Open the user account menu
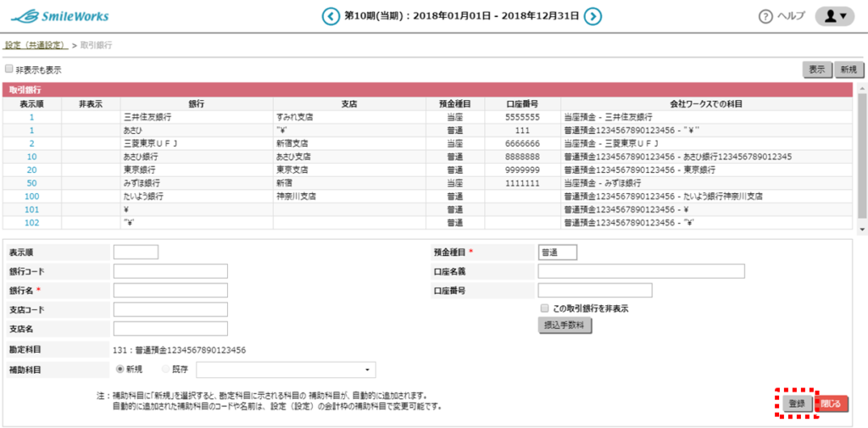This screenshot has width=868, height=428. (x=835, y=16)
